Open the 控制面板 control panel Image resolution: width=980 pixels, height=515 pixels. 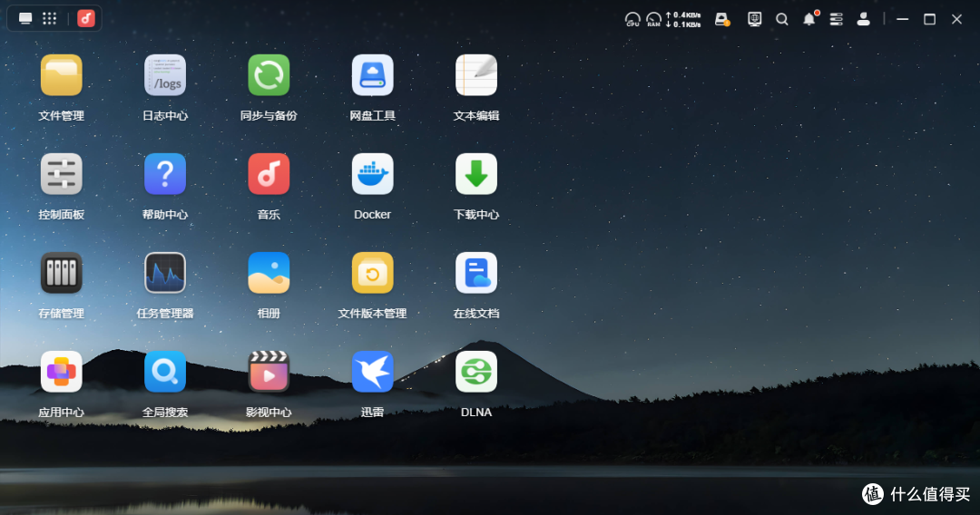[x=62, y=174]
